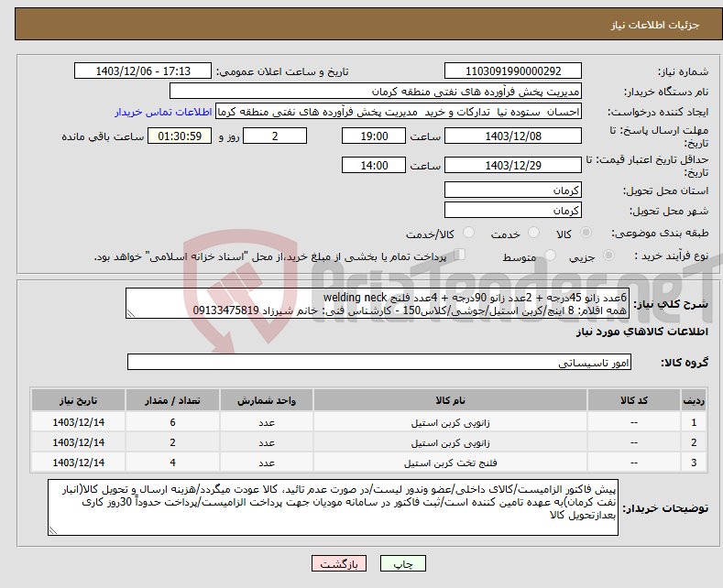The image size is (723, 588).
Task: Click the general need description textbox
Action: point(378,304)
